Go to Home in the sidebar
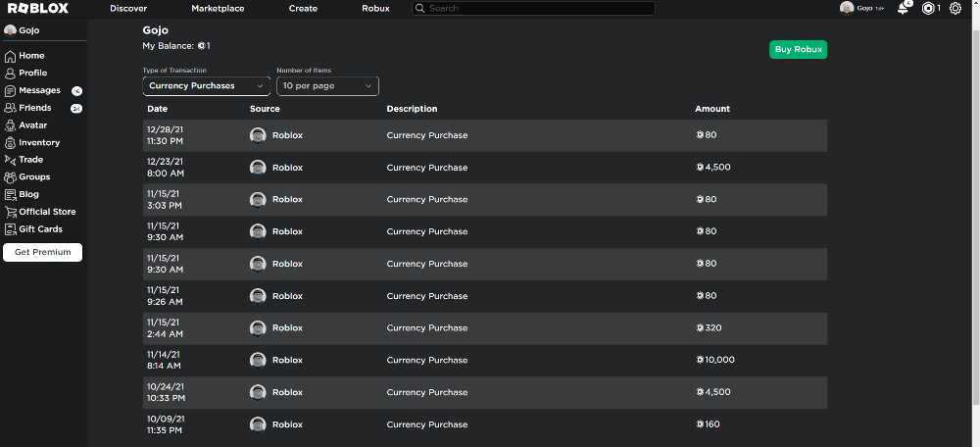Screen dimensions: 980x447 point(31,56)
